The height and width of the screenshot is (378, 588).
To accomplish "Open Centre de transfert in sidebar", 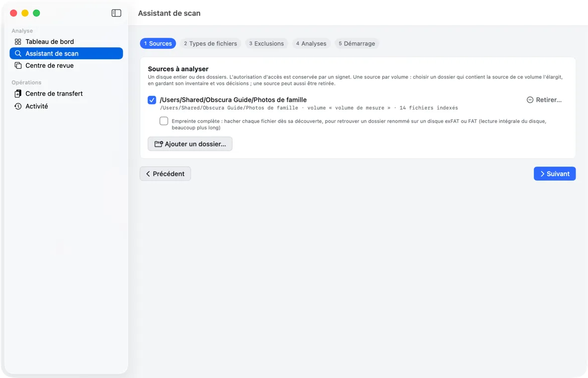I will (66, 94).
